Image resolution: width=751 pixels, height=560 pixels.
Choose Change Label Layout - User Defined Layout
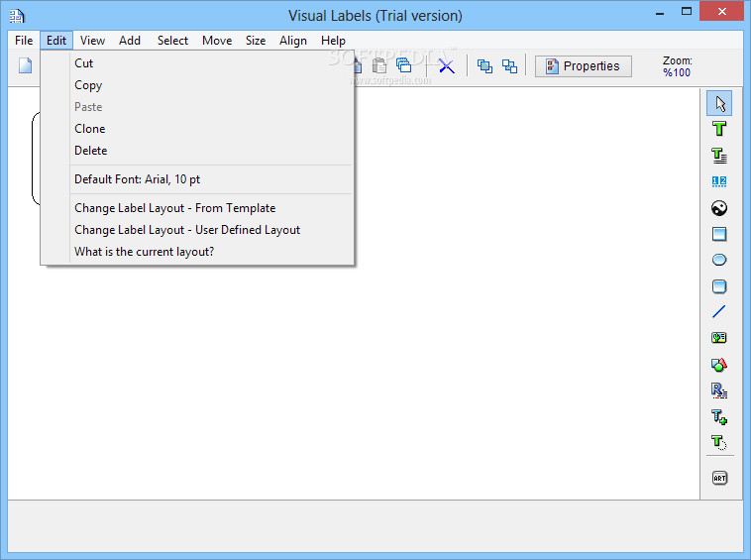click(x=197, y=230)
